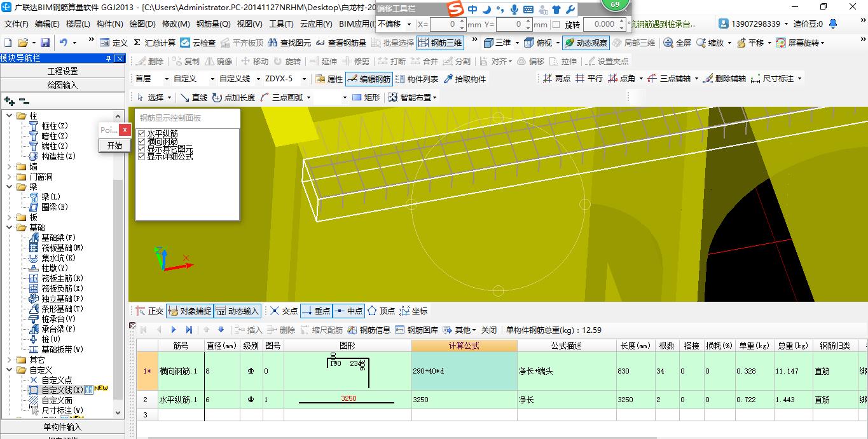Viewport: 868px width, 439px height.
Task: Click the 单构件输入 button
Action: (63, 427)
